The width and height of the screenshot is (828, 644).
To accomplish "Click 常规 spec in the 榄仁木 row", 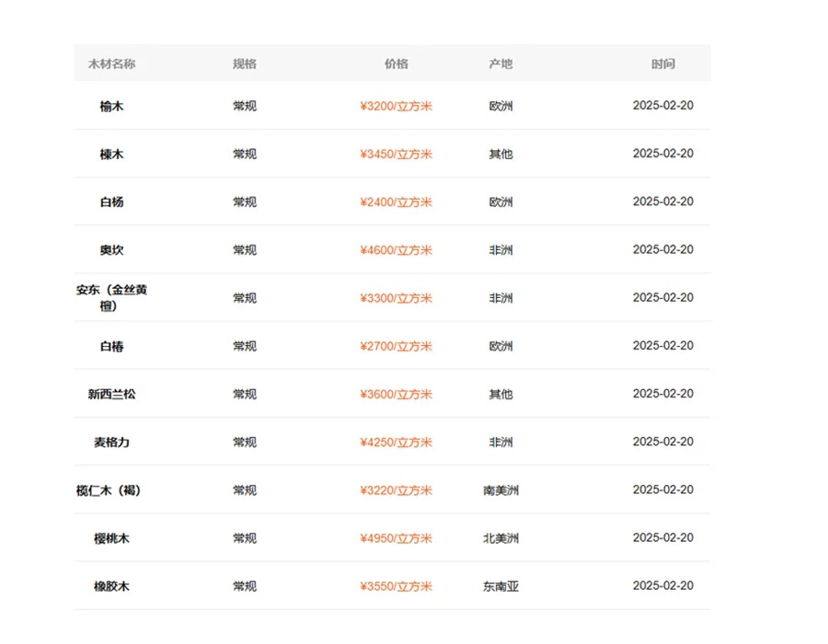I will (x=245, y=490).
